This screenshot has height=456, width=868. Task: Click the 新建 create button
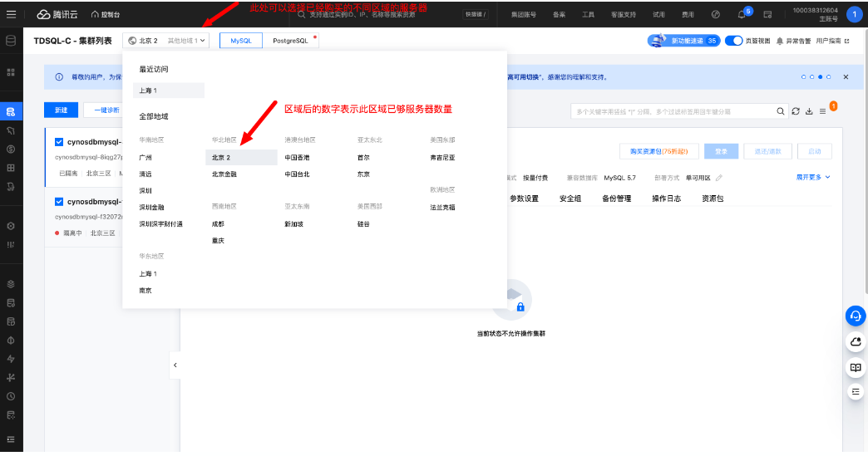coord(61,110)
